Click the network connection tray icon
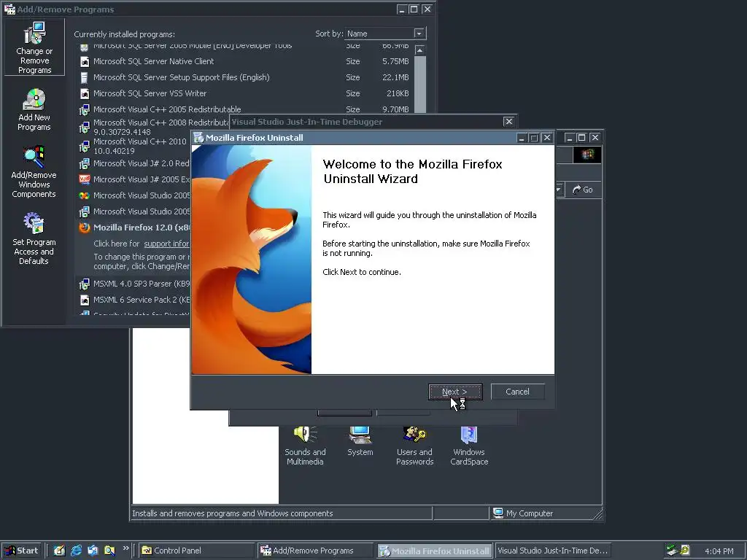The height and width of the screenshot is (560, 747). [x=672, y=551]
